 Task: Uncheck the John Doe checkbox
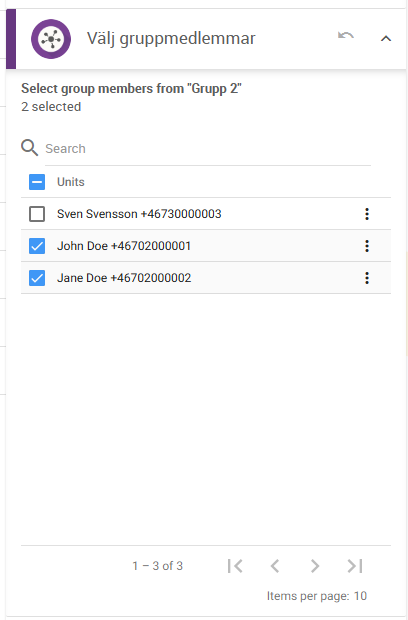37,246
